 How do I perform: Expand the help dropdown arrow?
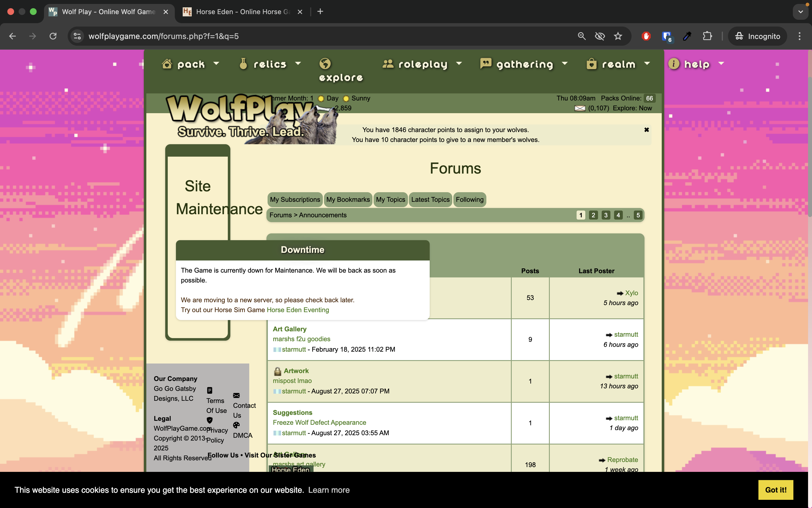[721, 63]
